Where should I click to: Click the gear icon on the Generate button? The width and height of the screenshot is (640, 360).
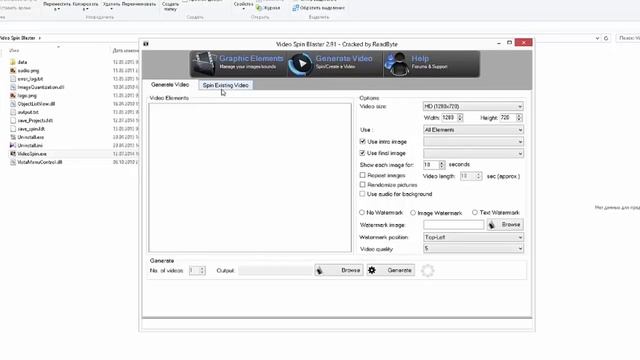[372, 270]
